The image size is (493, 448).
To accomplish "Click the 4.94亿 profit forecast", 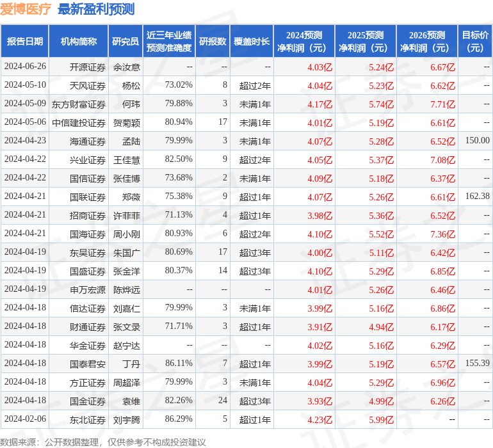I will pos(382,326).
